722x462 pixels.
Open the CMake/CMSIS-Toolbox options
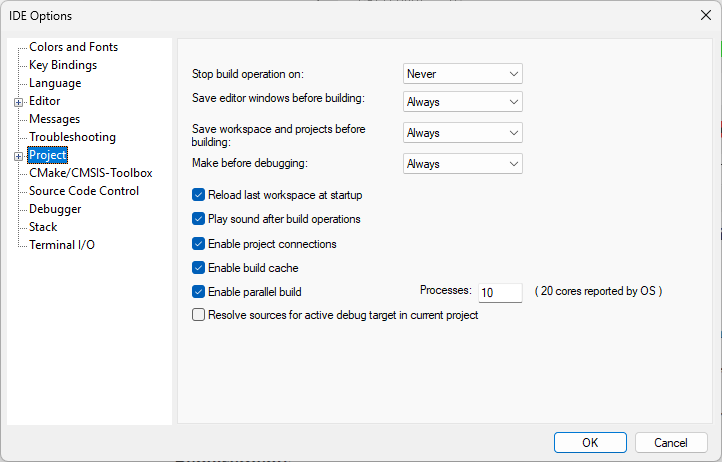pyautogui.click(x=90, y=173)
